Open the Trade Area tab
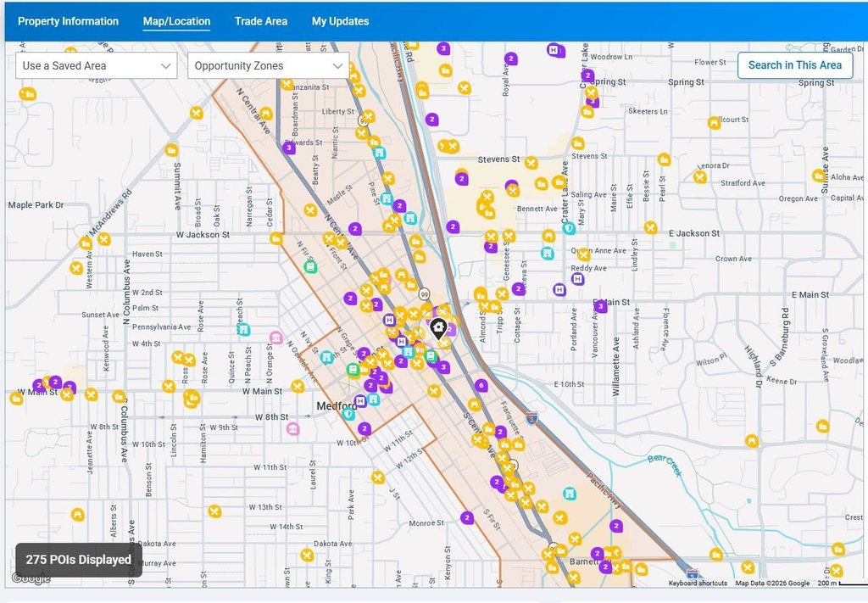 [x=261, y=21]
